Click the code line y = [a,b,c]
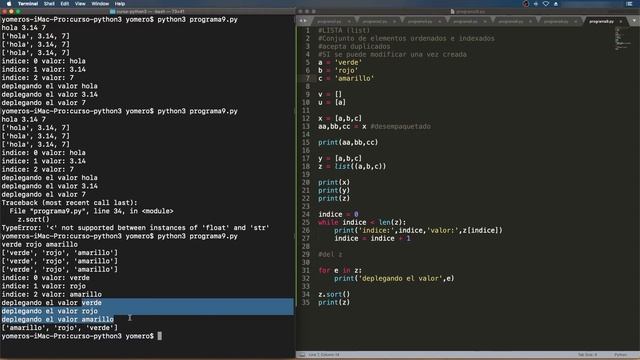The height and width of the screenshot is (360, 640). [340, 158]
